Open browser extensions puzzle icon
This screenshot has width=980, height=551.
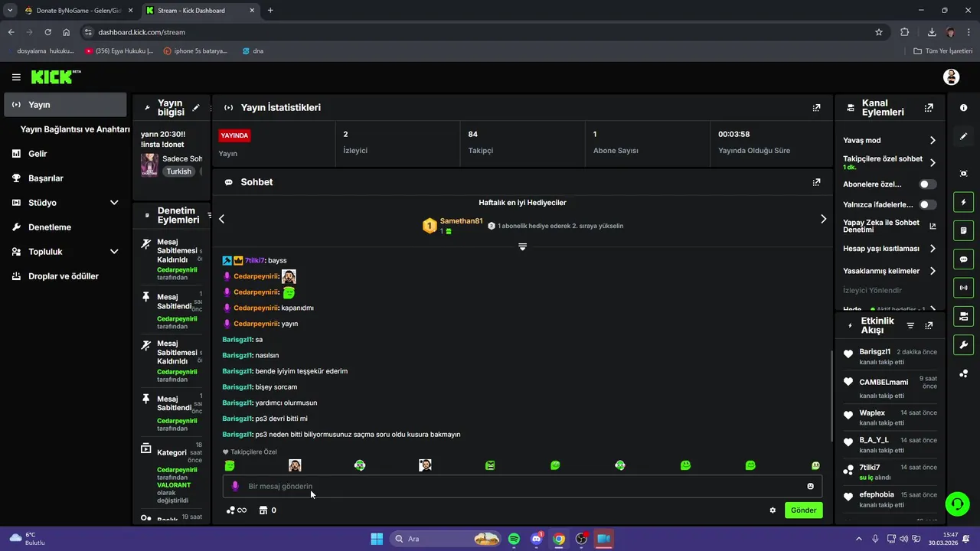[905, 32]
